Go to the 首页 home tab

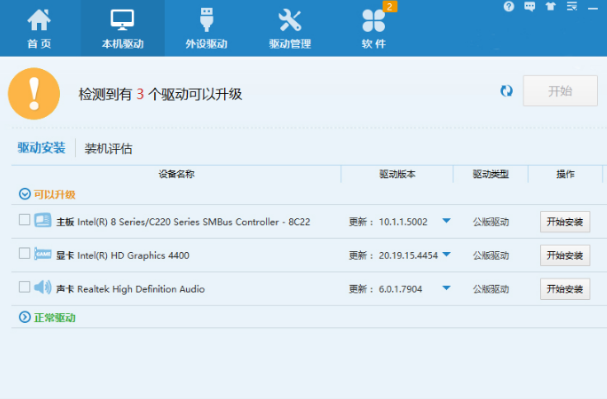39,29
